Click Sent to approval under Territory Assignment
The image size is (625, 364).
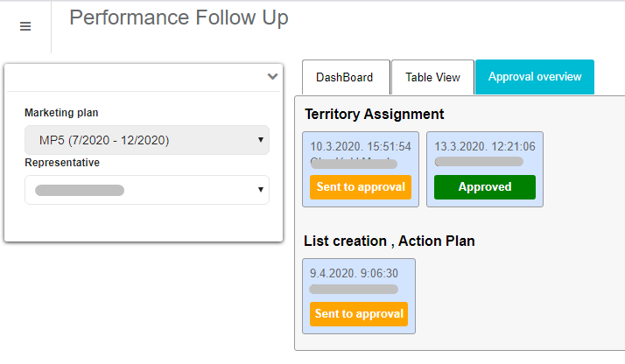[361, 187]
